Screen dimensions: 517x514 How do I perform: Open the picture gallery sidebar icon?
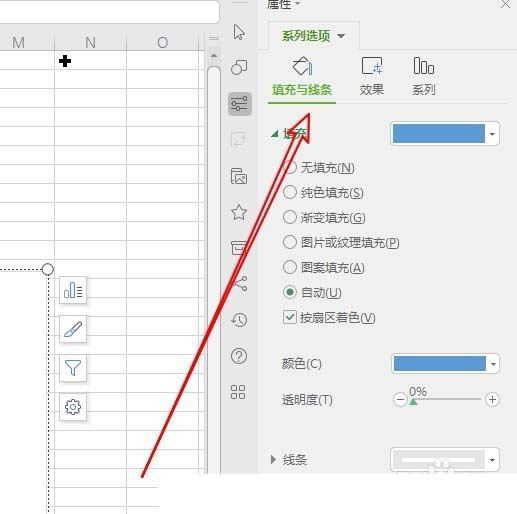point(239,176)
